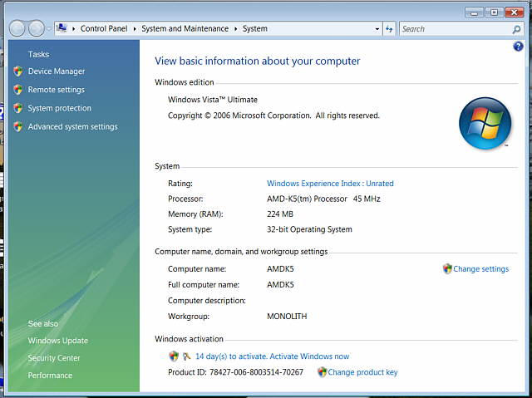This screenshot has width=532, height=398.
Task: Open Security Center under See also
Action: point(54,358)
